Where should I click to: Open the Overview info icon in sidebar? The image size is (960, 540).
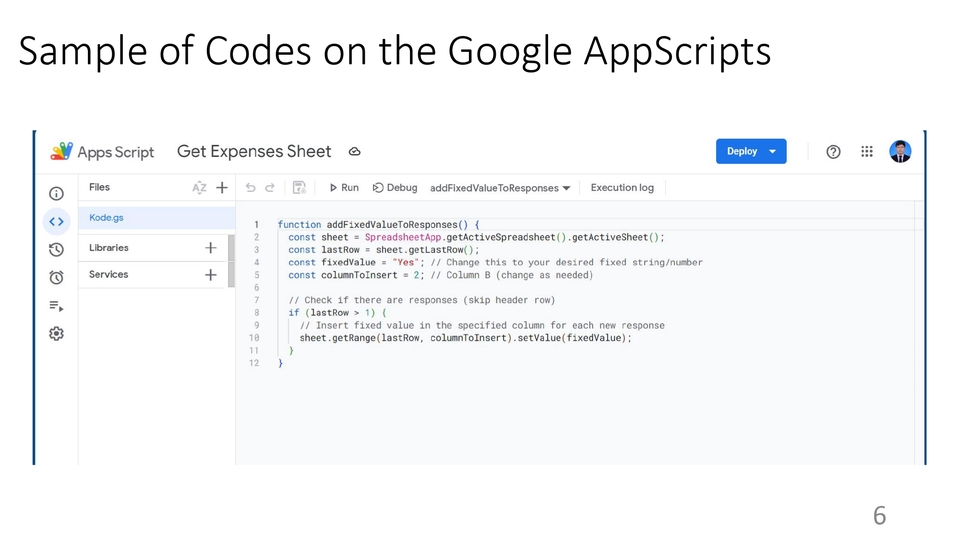56,193
